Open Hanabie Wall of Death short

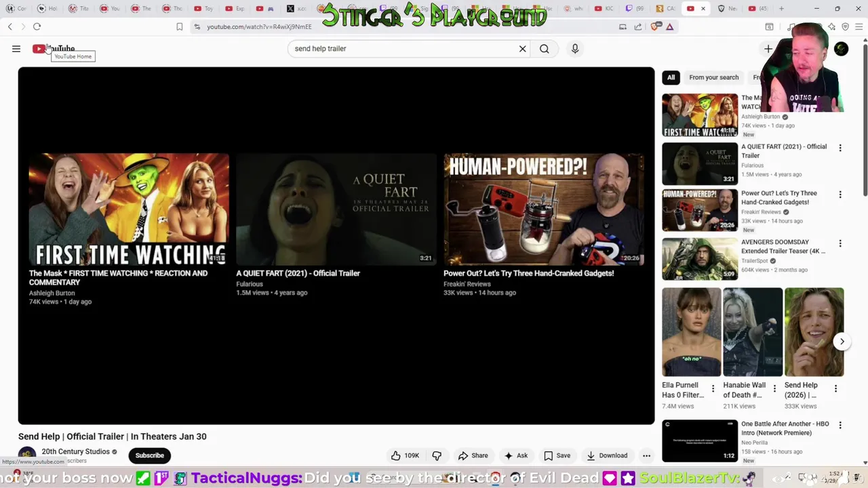tap(753, 332)
